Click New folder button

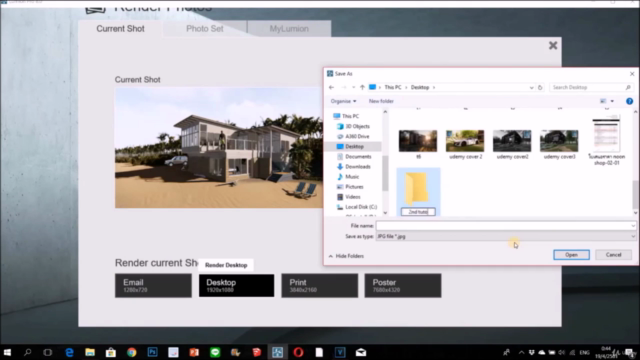tap(381, 101)
